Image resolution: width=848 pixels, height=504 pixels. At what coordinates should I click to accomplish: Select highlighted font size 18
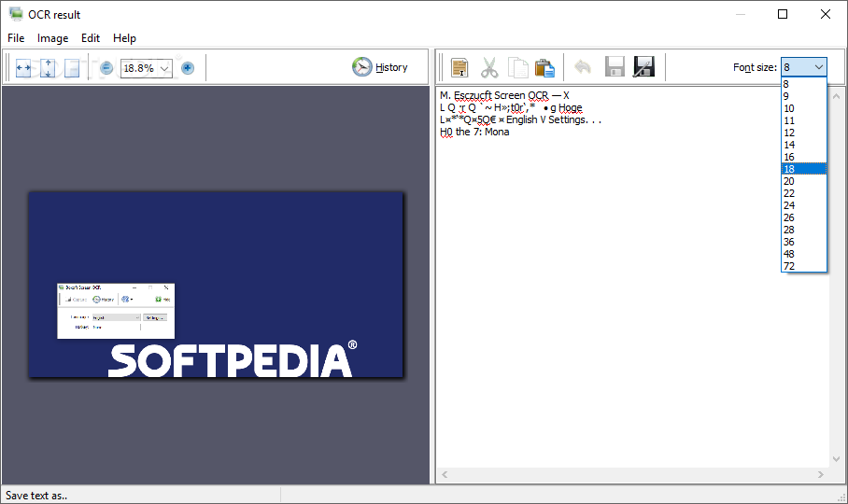(x=804, y=169)
